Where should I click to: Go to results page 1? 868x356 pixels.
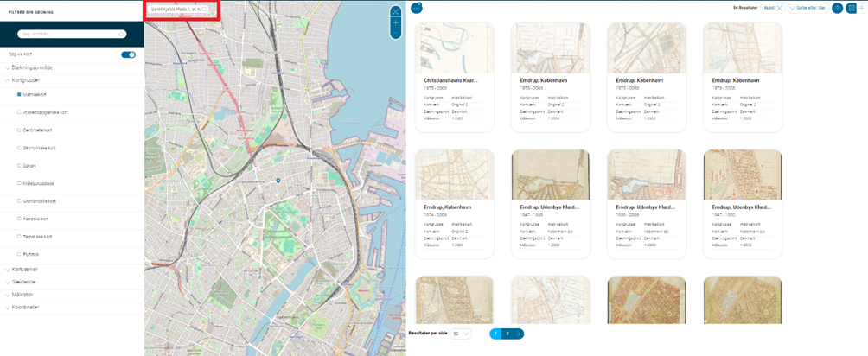click(495, 334)
